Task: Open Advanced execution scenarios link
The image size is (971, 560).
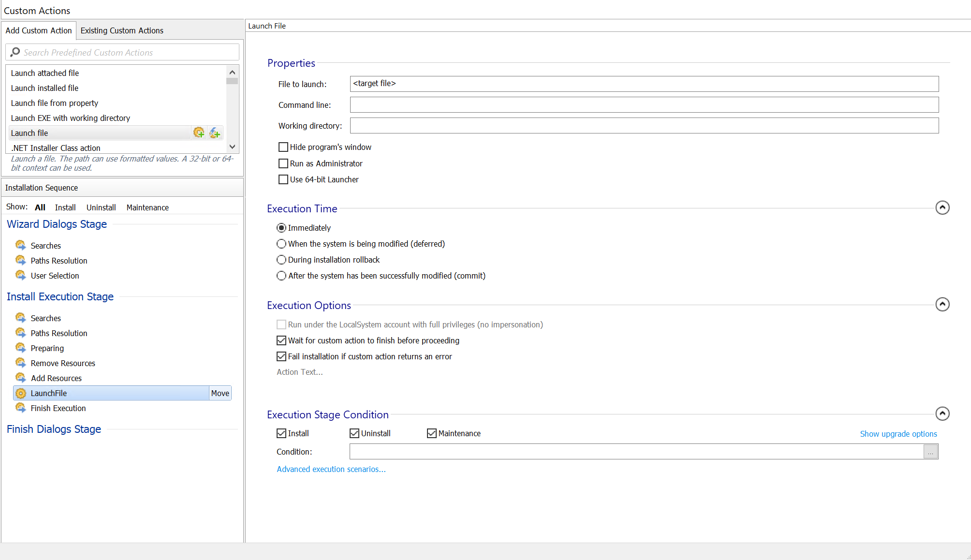Action: click(x=331, y=469)
